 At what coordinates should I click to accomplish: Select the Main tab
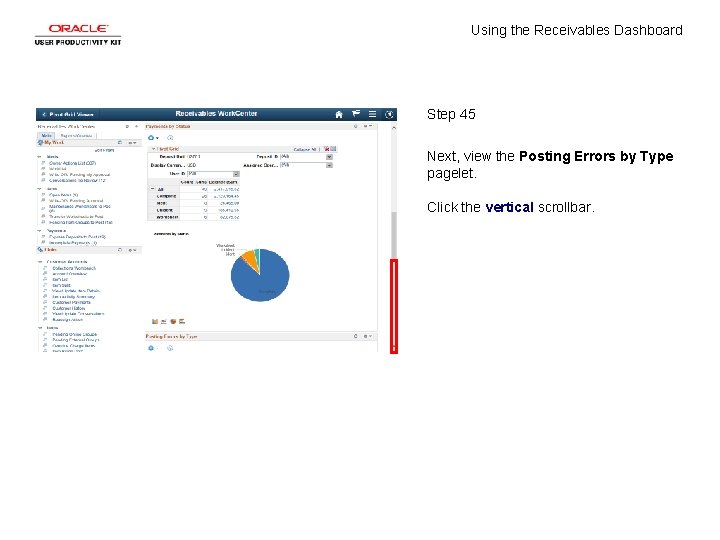(46, 136)
